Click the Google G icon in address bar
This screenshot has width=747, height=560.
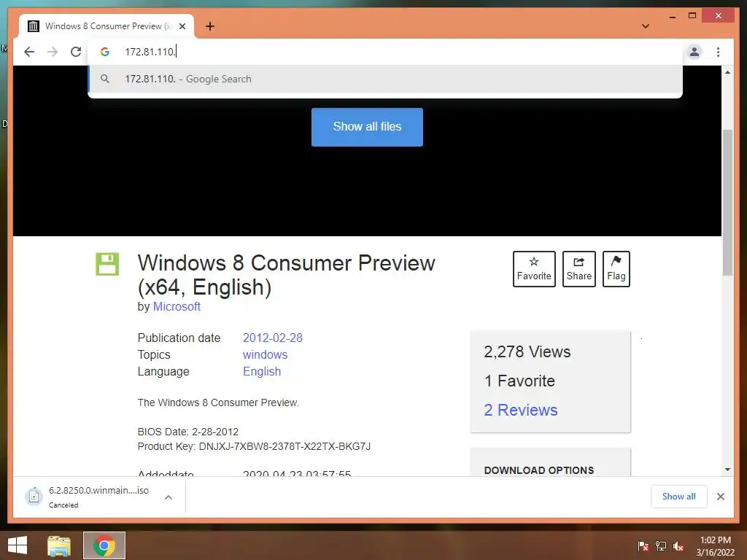coord(105,52)
